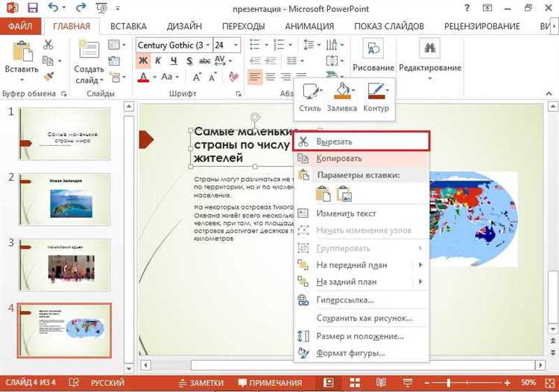This screenshot has height=392, width=559.
Task: Open Контур outline color in mini toolbar
Action: coord(376,97)
